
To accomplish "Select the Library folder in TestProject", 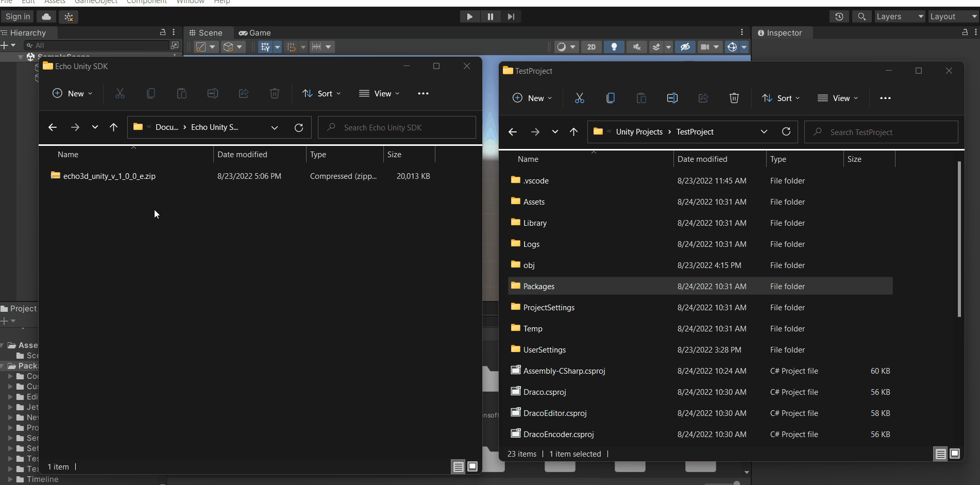I will pyautogui.click(x=700, y=223).
